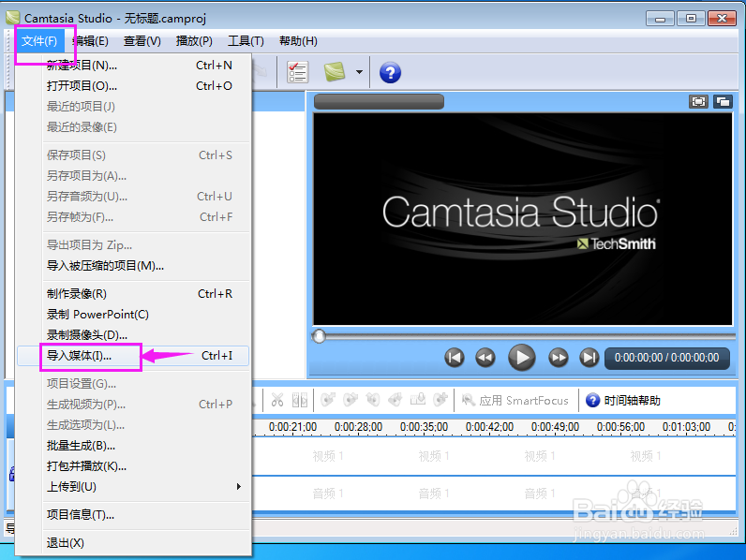The height and width of the screenshot is (560, 746).
Task: Choose 生成选项为(L)... menu entry
Action: [133, 425]
